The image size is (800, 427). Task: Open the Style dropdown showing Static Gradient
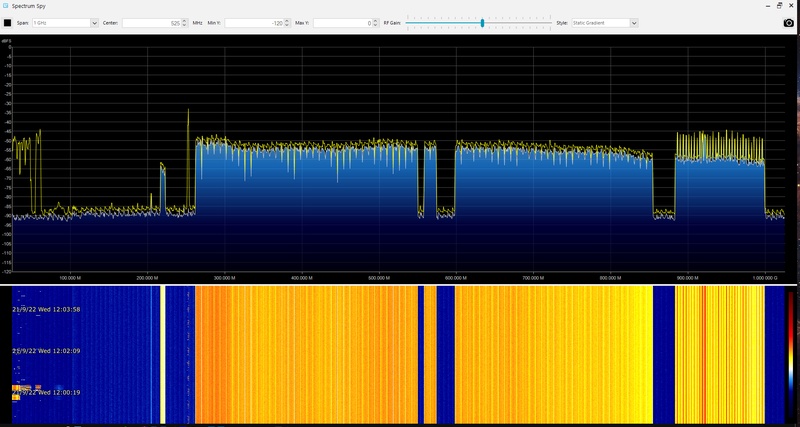pyautogui.click(x=605, y=23)
